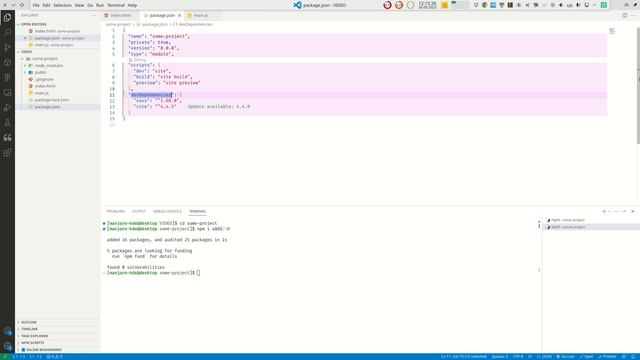Click the Spaces: 2 indentation indicator
640x360 pixels.
(500, 357)
